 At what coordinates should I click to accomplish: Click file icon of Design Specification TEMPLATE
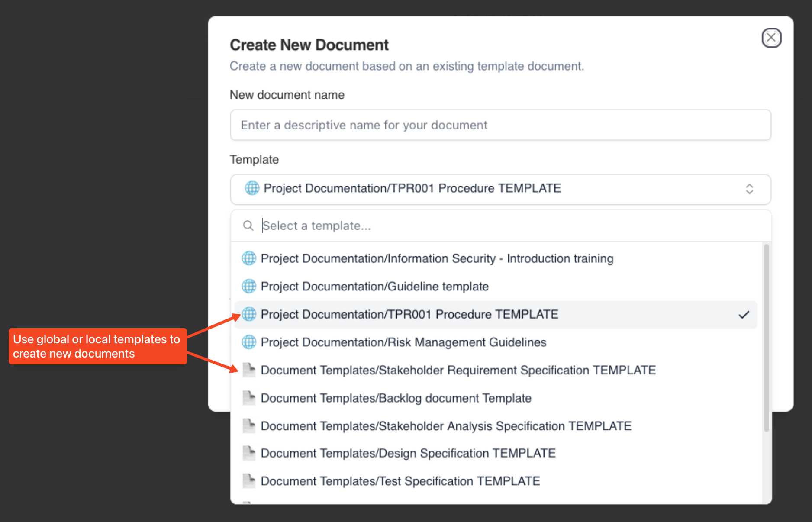(x=249, y=453)
